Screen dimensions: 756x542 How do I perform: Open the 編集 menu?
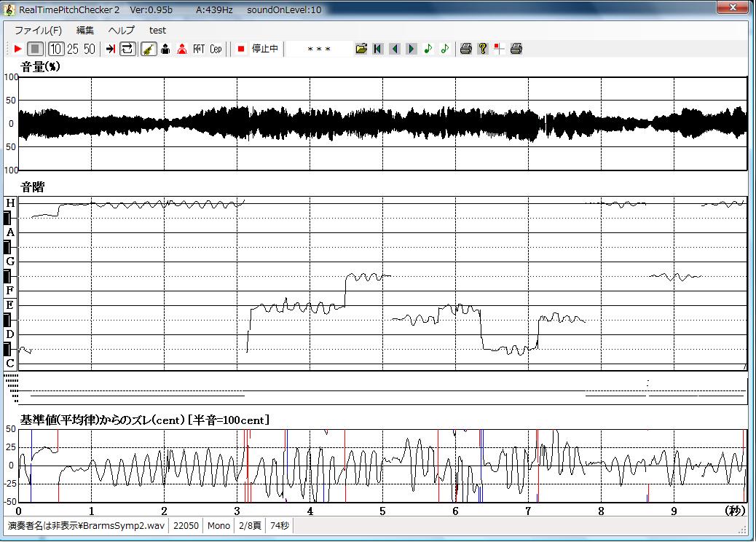(x=85, y=31)
